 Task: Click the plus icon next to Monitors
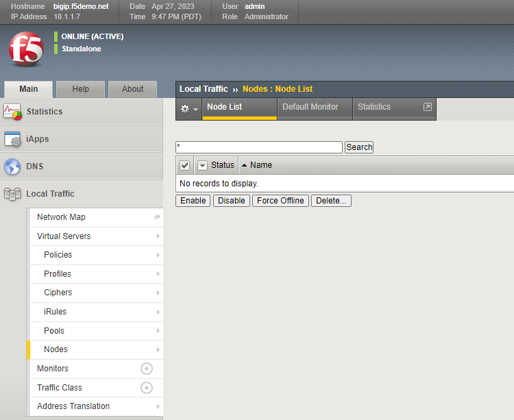[147, 369]
